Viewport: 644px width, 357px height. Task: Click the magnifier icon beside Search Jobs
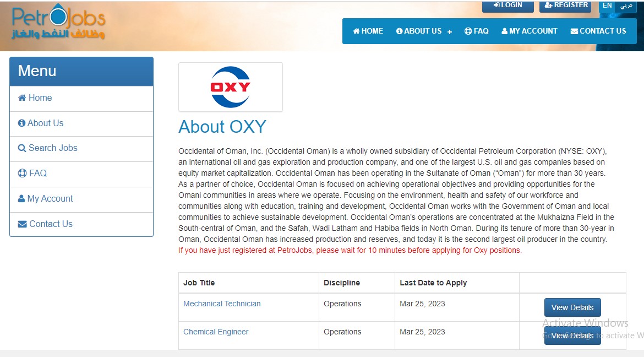[x=22, y=148]
